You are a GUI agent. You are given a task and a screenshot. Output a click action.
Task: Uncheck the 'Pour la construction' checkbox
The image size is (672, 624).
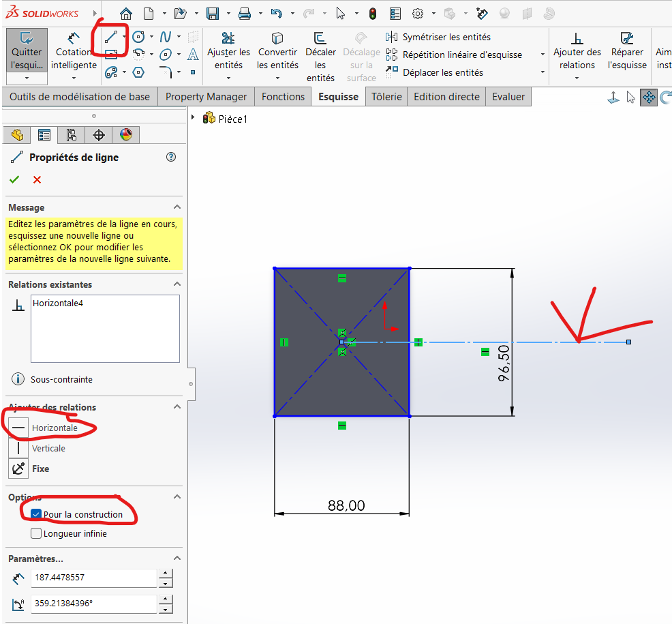pos(36,514)
